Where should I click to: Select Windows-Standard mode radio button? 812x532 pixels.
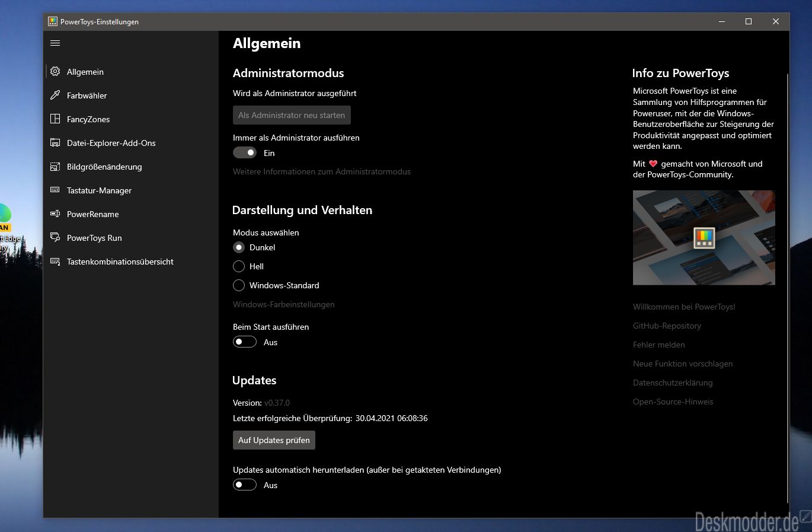239,285
